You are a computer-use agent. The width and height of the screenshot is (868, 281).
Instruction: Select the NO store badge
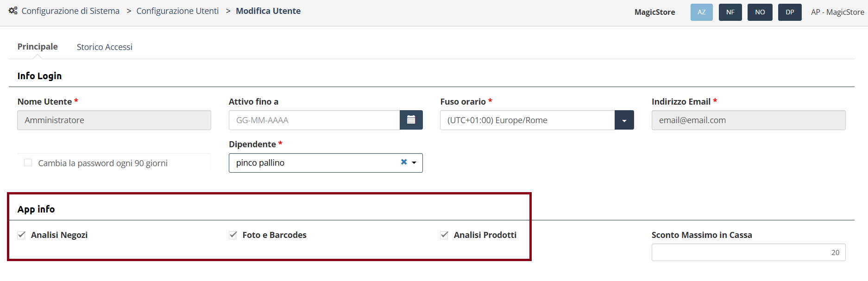coord(760,12)
